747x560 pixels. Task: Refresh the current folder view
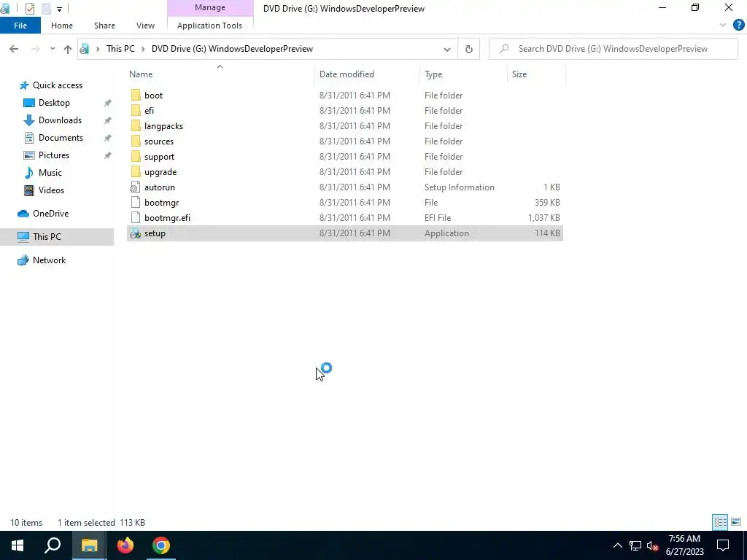[469, 49]
